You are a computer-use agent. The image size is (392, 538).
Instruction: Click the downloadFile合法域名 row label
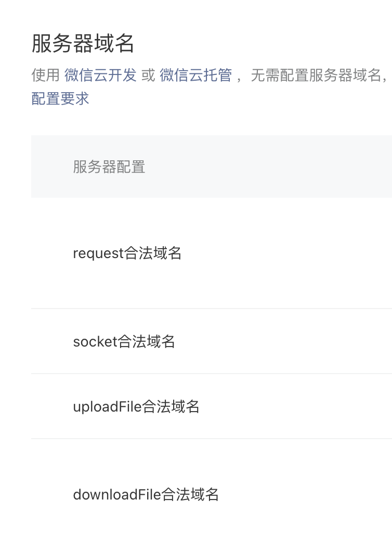coord(146,494)
